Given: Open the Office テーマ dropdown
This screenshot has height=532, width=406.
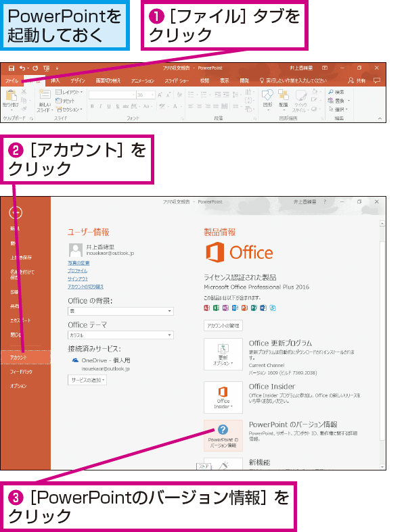Looking at the screenshot, I should pos(120,335).
